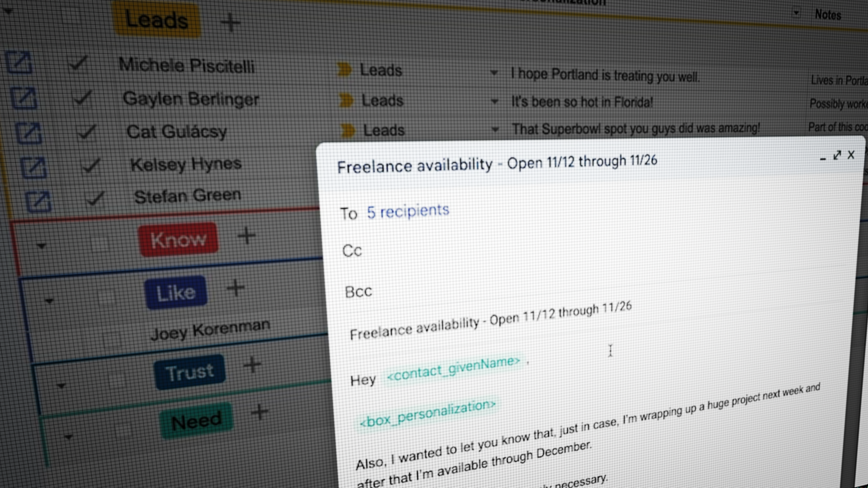Image resolution: width=868 pixels, height=488 pixels.
Task: Click the 'Lives in Portla' notes cell
Action: 839,80
